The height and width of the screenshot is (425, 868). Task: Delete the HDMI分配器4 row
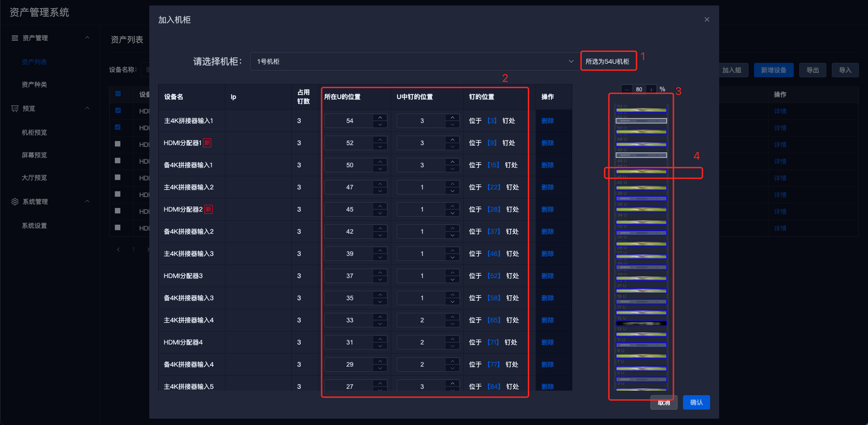coord(547,342)
